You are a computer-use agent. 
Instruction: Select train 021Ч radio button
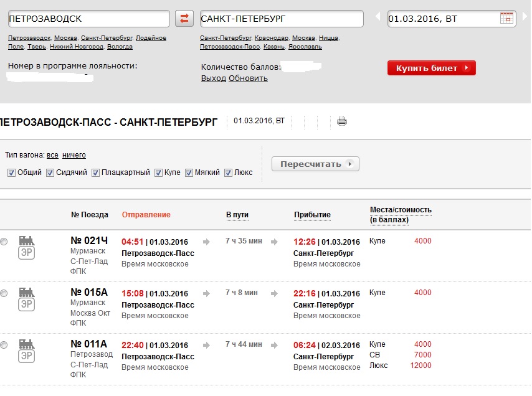(4, 242)
